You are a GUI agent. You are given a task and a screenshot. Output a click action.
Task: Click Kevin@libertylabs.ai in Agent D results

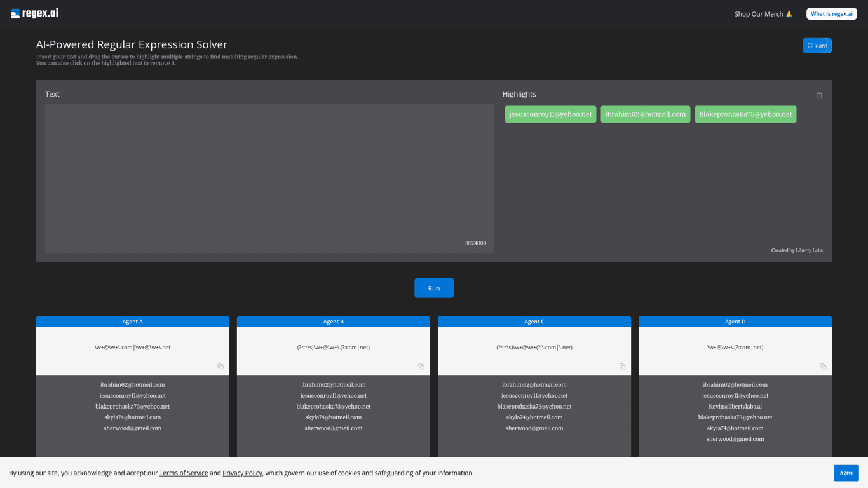pyautogui.click(x=735, y=407)
